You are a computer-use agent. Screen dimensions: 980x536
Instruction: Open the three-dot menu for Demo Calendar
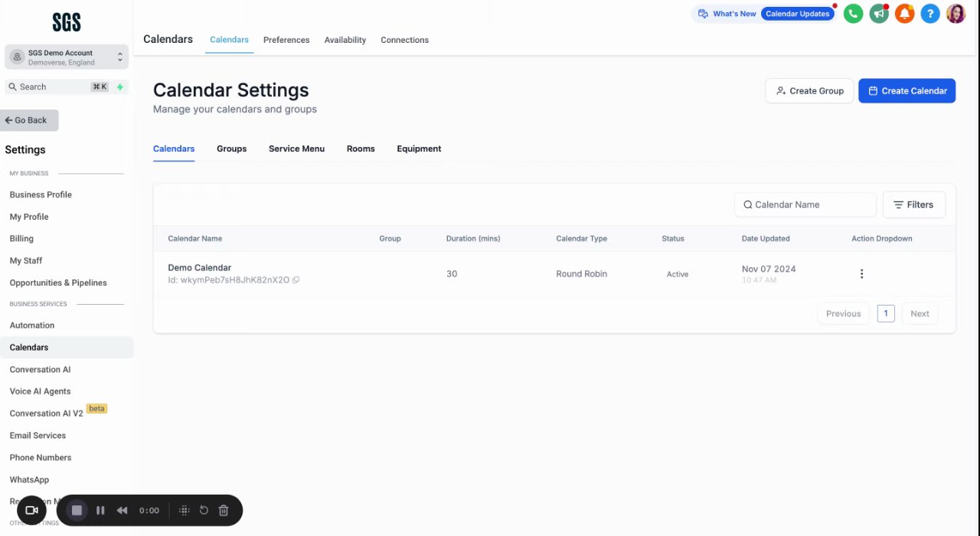861,274
